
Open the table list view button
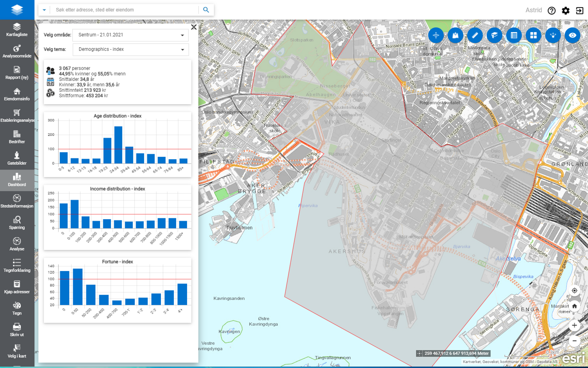514,36
